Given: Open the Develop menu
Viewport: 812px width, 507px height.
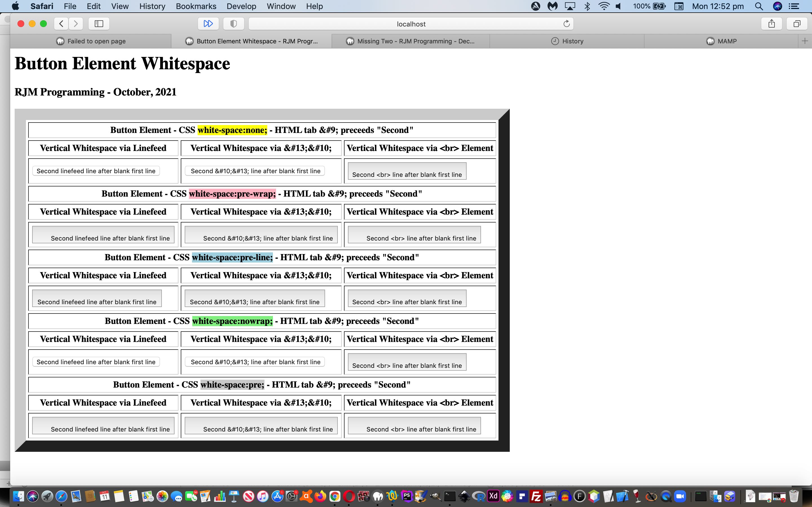Looking at the screenshot, I should tap(241, 6).
